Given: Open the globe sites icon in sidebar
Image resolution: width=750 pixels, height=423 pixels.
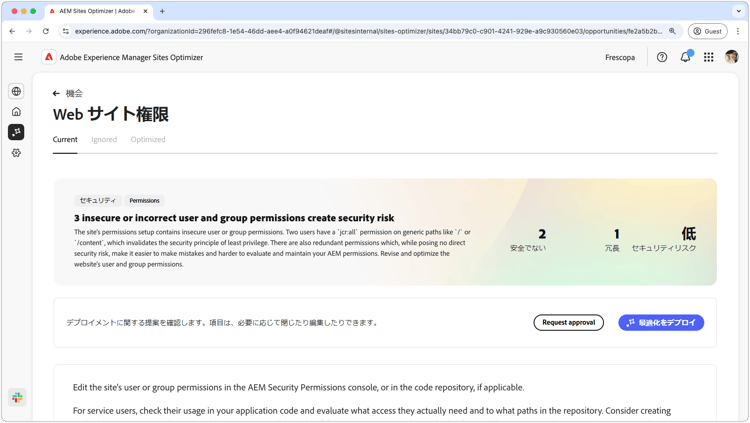Looking at the screenshot, I should (16, 91).
